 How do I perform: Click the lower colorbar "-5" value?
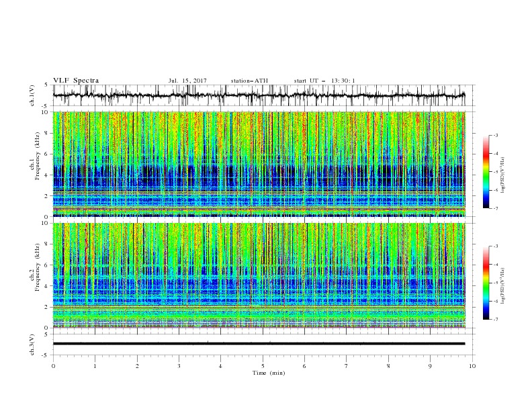(496, 283)
